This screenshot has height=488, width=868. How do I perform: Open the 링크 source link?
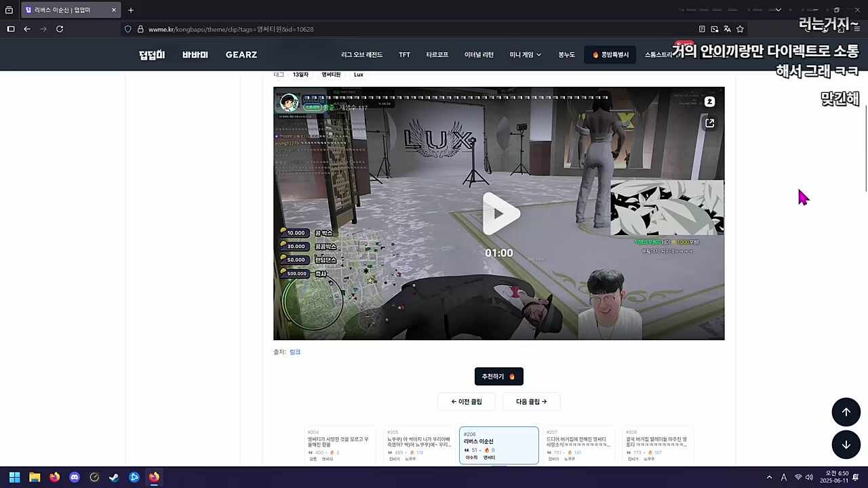coord(295,352)
